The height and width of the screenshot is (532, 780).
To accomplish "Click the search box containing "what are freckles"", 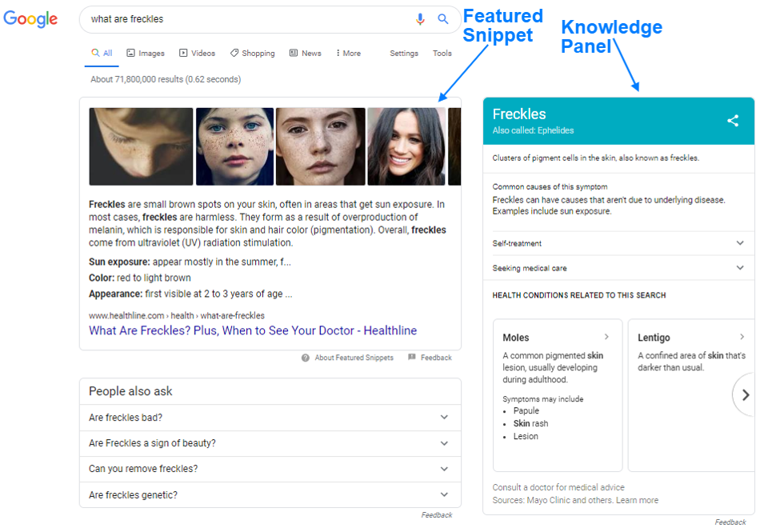I will click(x=248, y=19).
